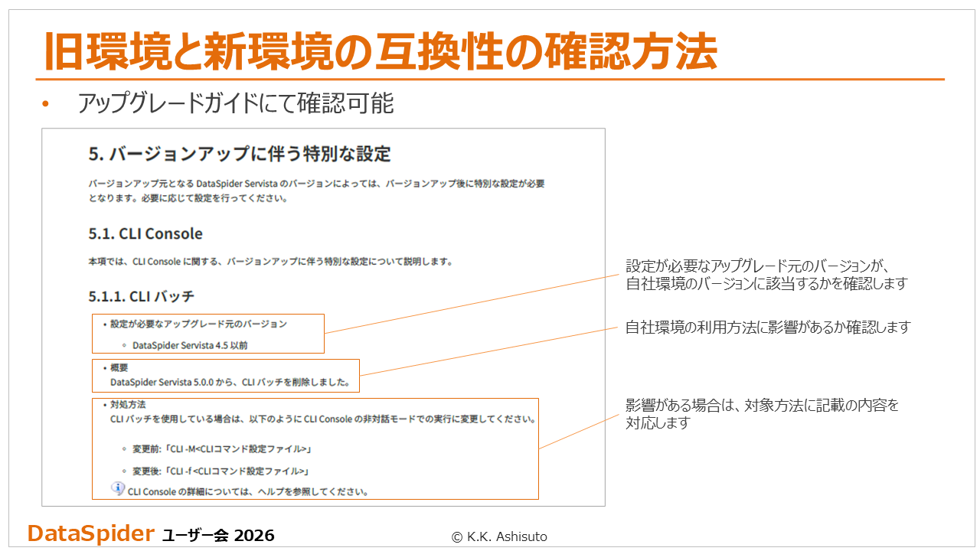Select the subsection heading 5.1.1. CLI バッチ

(x=142, y=296)
